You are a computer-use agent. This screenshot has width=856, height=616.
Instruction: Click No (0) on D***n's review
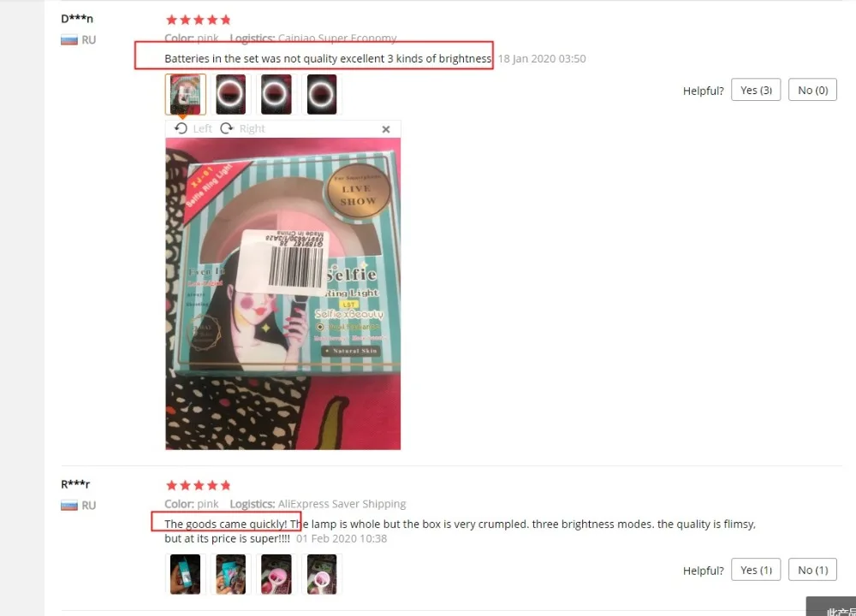pos(813,90)
